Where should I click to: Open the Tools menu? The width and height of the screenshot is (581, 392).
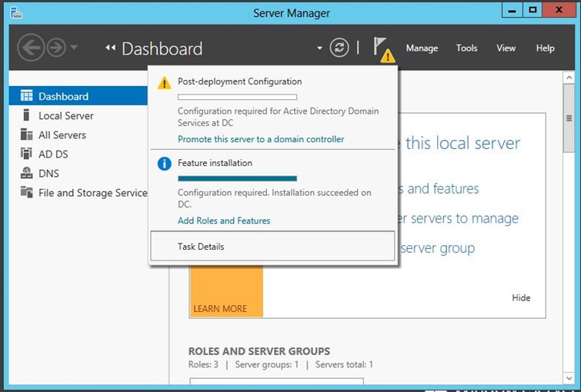466,48
